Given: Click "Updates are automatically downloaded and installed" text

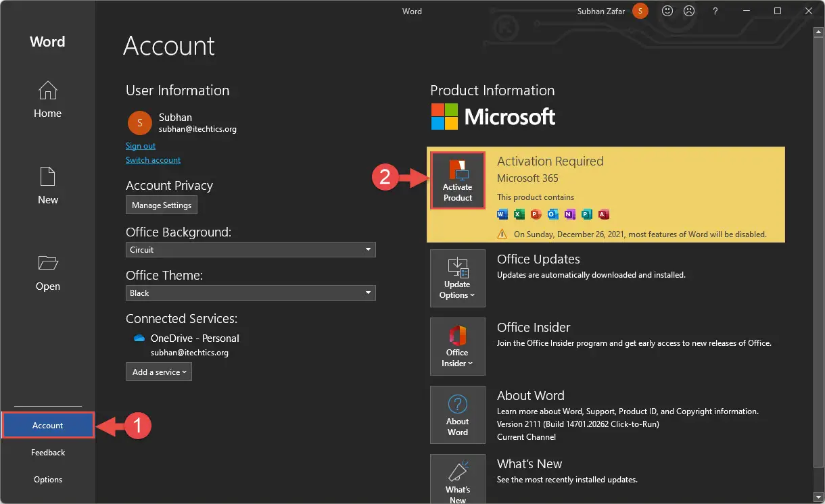Looking at the screenshot, I should click(x=591, y=275).
